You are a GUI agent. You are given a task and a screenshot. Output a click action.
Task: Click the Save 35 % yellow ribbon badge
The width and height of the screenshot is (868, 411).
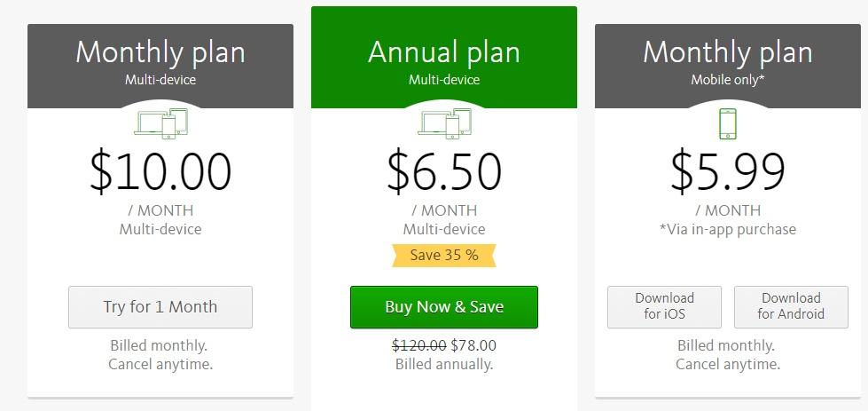pyautogui.click(x=444, y=256)
